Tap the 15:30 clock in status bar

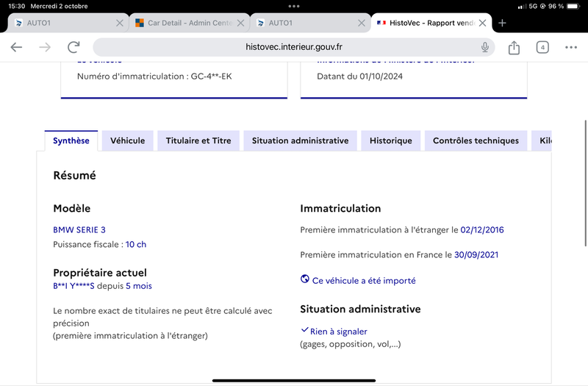(x=16, y=7)
